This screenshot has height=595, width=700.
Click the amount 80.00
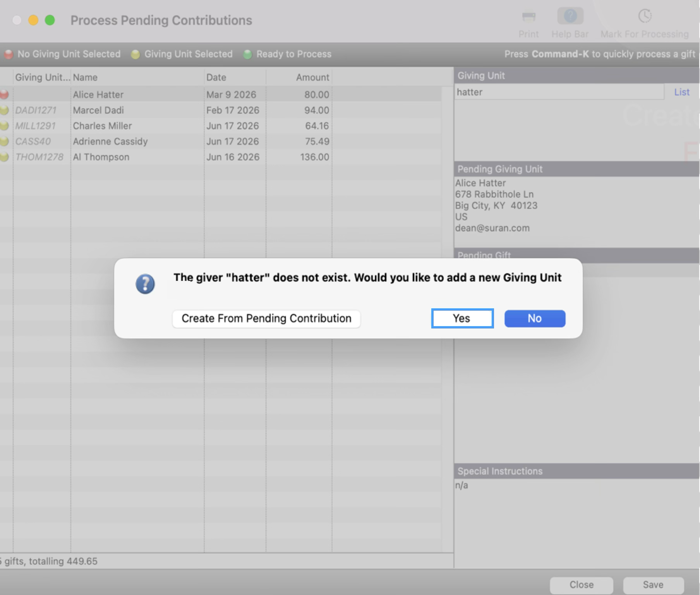click(317, 95)
